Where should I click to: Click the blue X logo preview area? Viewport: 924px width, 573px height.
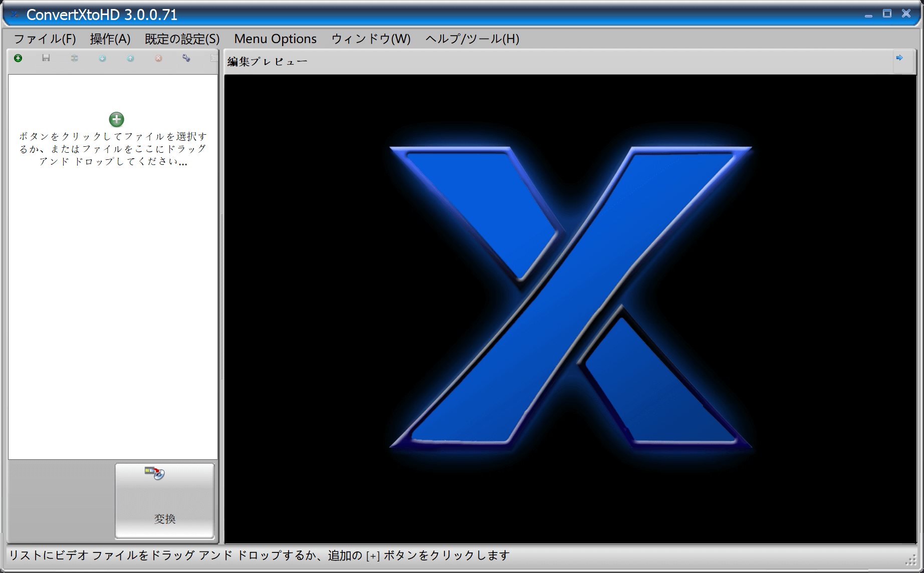tap(570, 309)
